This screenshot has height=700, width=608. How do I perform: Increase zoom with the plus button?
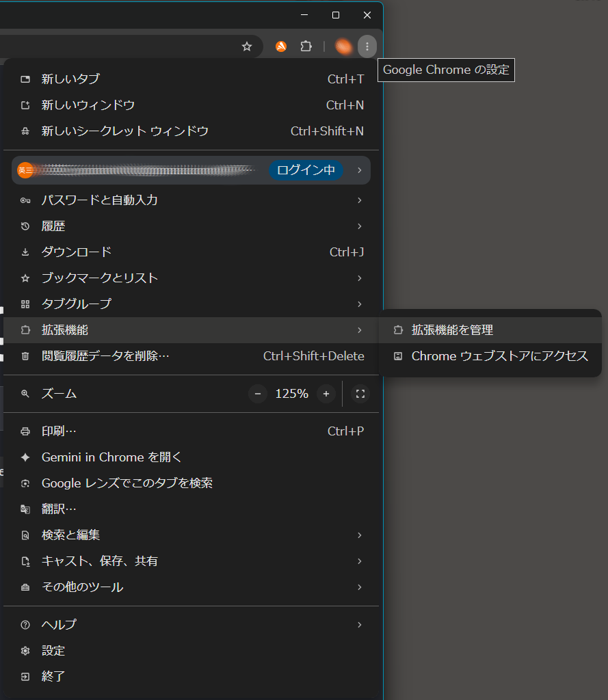326,394
